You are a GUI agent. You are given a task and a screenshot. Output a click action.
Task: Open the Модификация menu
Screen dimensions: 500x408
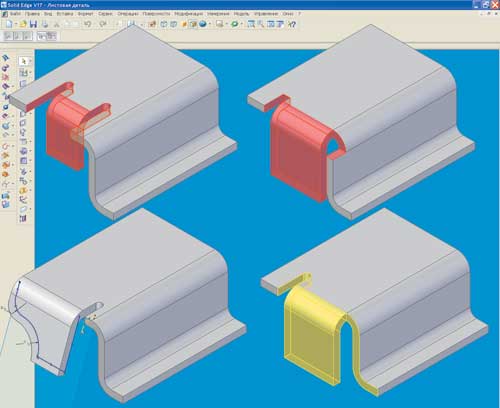189,14
